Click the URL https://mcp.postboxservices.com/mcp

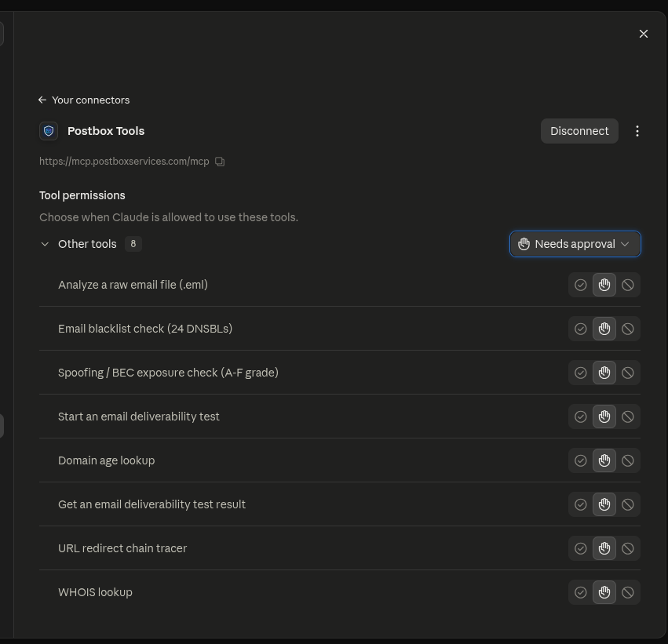tap(124, 162)
